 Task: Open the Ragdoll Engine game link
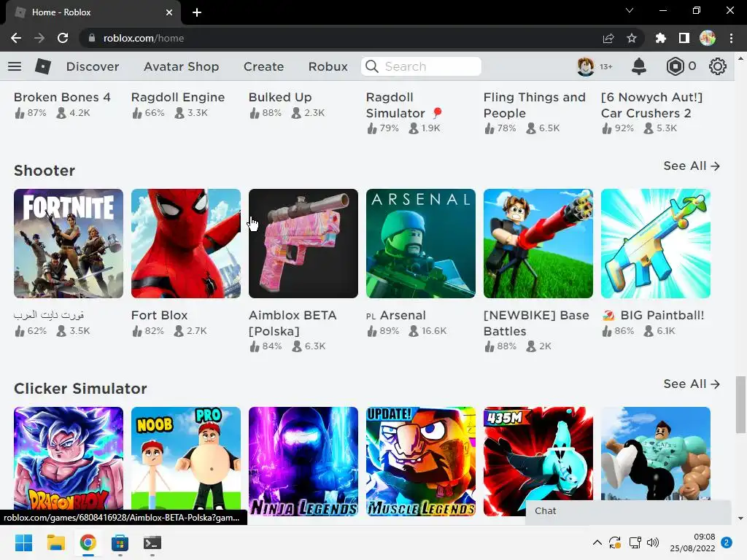(178, 97)
